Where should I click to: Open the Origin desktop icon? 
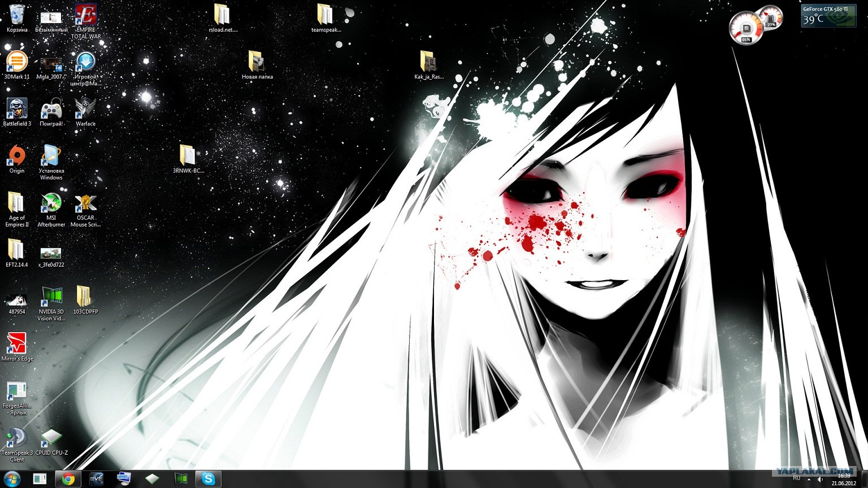point(17,156)
